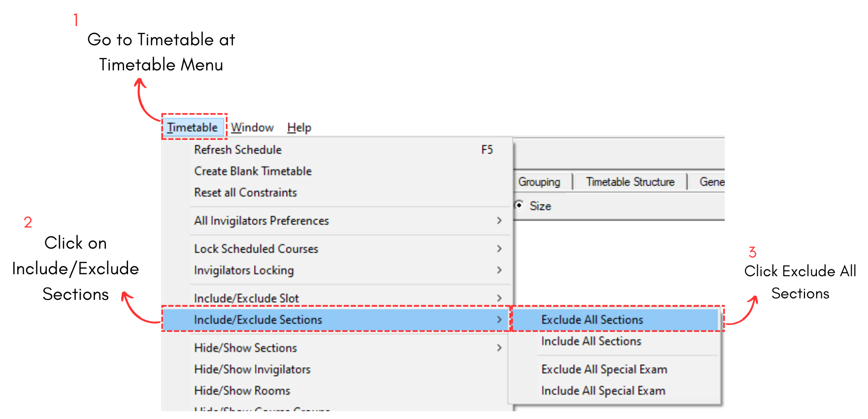The image size is (868, 419).
Task: Choose Exclude All Sections
Action: [x=592, y=320]
